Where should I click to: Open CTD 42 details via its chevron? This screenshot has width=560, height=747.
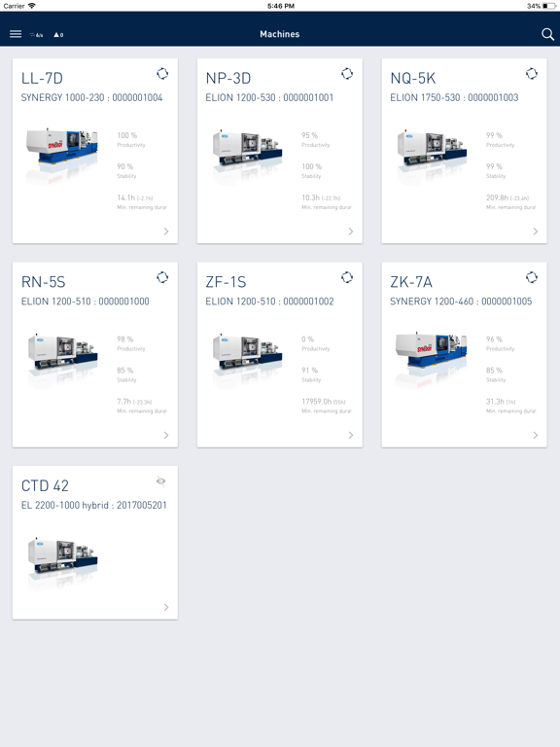(x=166, y=607)
